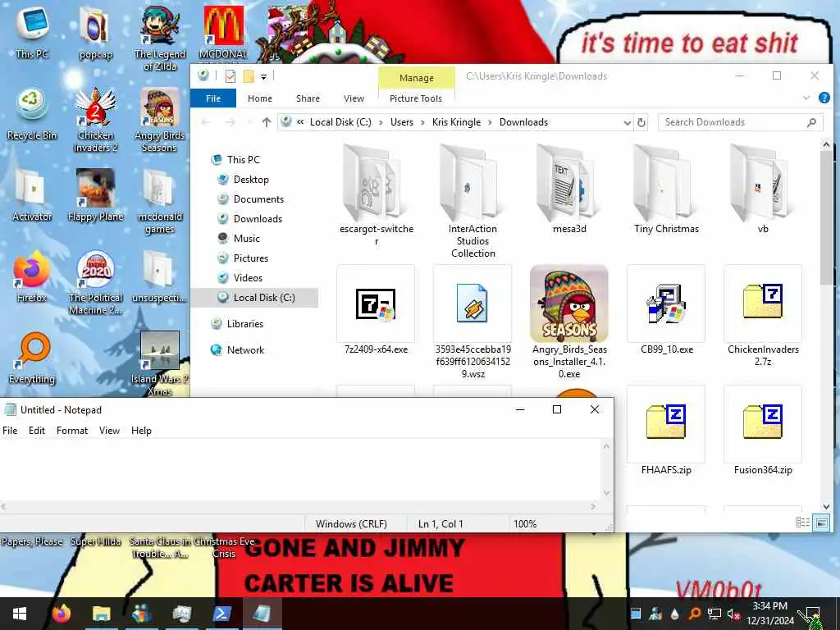Launch the Angry Birds Seasons desktop shortcut

pyautogui.click(x=160, y=120)
